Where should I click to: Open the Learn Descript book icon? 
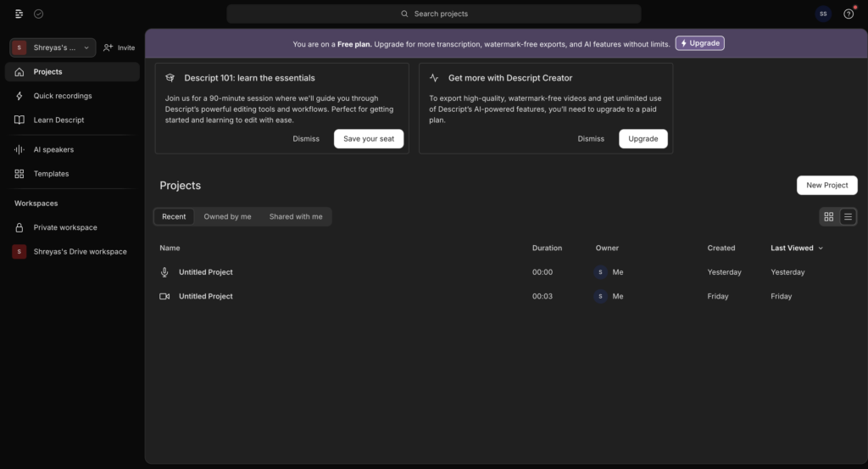click(19, 120)
